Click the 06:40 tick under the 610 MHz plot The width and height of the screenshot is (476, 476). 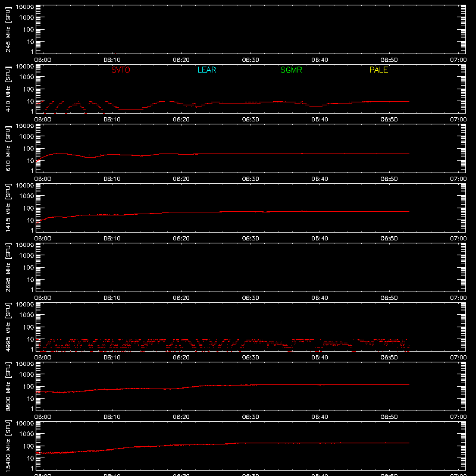point(320,179)
